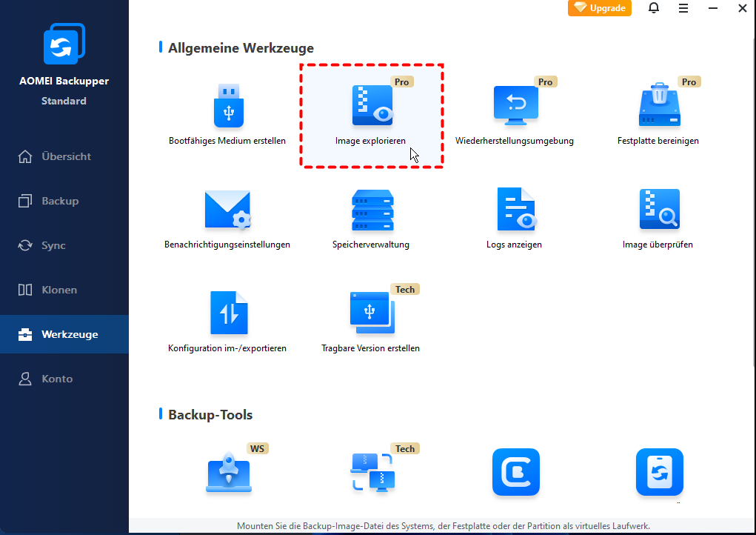This screenshot has width=756, height=535.
Task: Click the Speicherverwaltung label text
Action: (371, 245)
